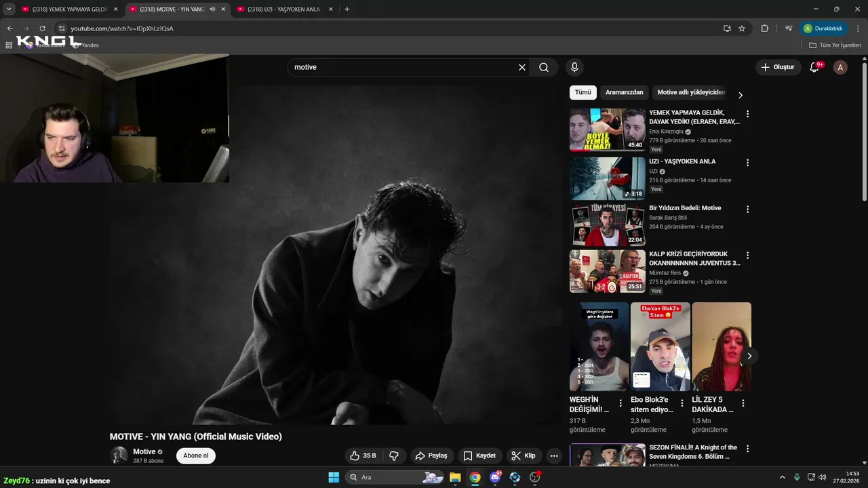The width and height of the screenshot is (868, 488).
Task: Close the MOTIVE - YIN YANG tab
Action: (223, 9)
